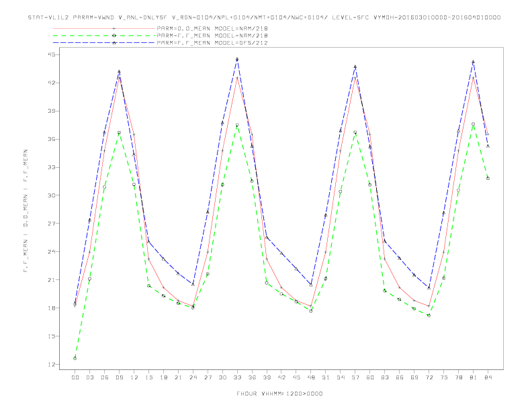Viewport: 532px width, 411px height.
Task: Click x-axis forecast hour label 66
Action: click(400, 377)
